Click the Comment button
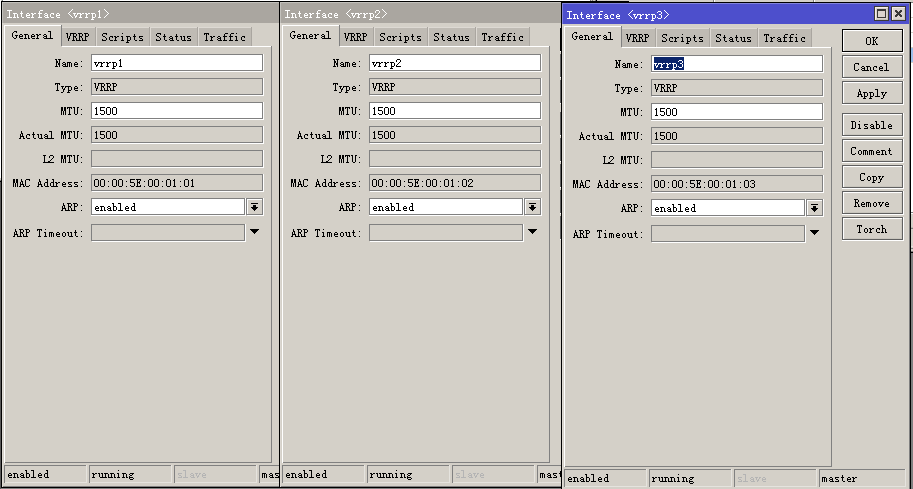The image size is (913, 489). [872, 151]
